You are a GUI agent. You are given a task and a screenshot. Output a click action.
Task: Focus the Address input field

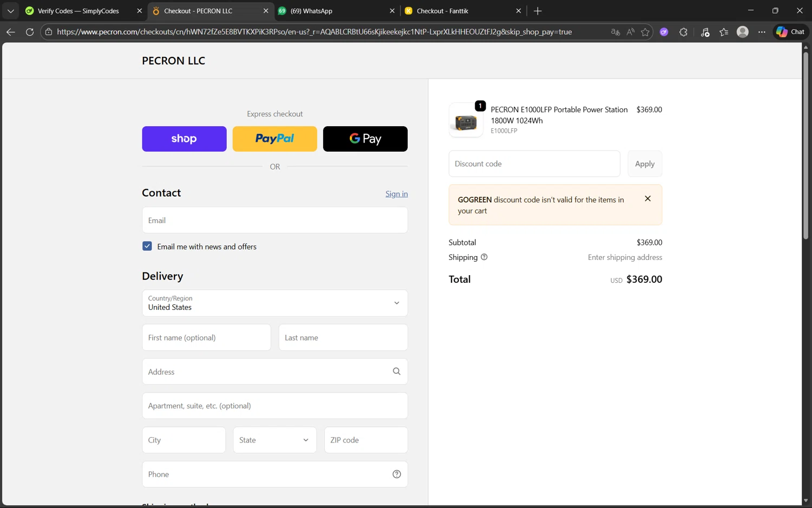(275, 372)
